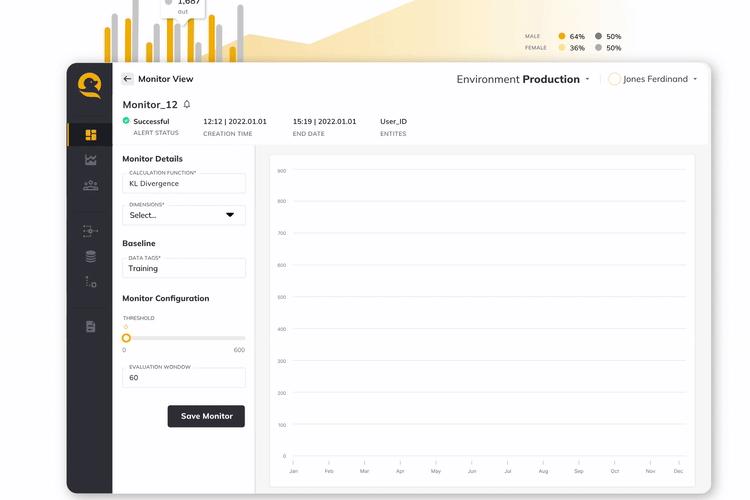750x500 pixels.
Task: Open the document icon in sidebar
Action: pyautogui.click(x=90, y=327)
